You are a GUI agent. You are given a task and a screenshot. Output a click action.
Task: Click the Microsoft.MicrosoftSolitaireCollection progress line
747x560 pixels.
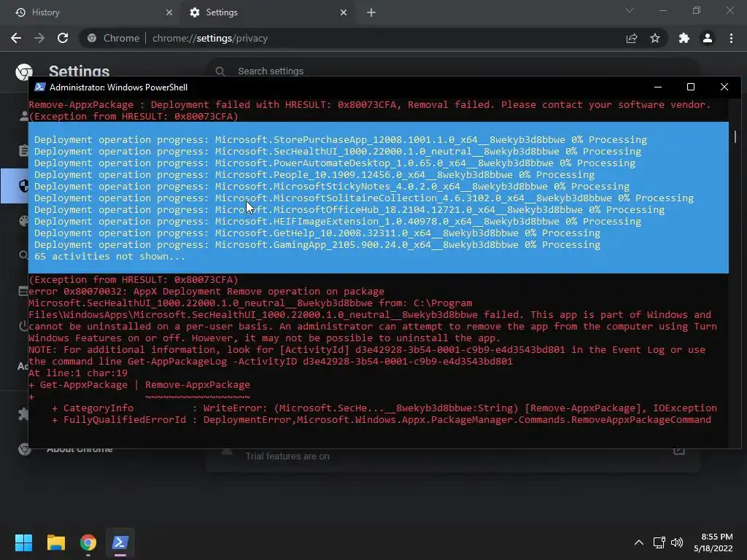(x=364, y=198)
